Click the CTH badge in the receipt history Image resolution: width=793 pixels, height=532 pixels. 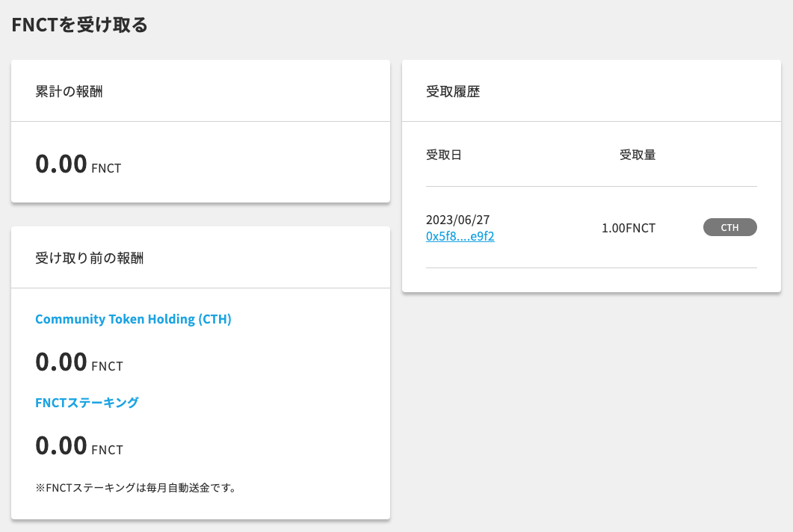click(729, 227)
